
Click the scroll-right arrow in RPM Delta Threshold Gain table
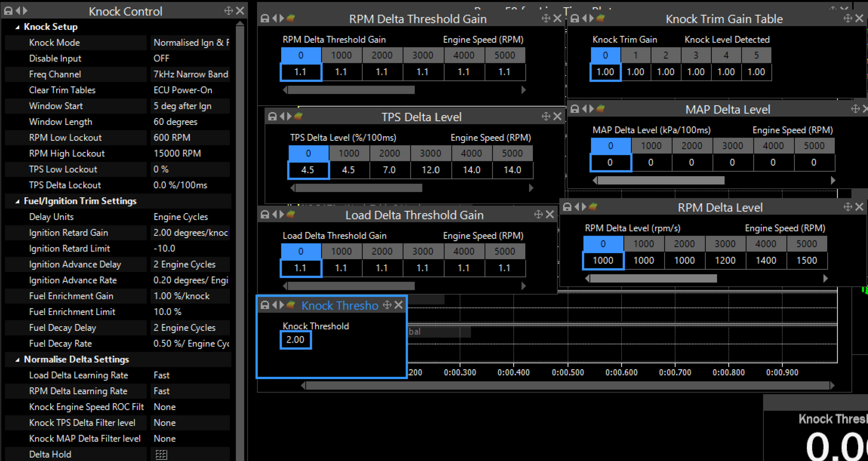523,90
